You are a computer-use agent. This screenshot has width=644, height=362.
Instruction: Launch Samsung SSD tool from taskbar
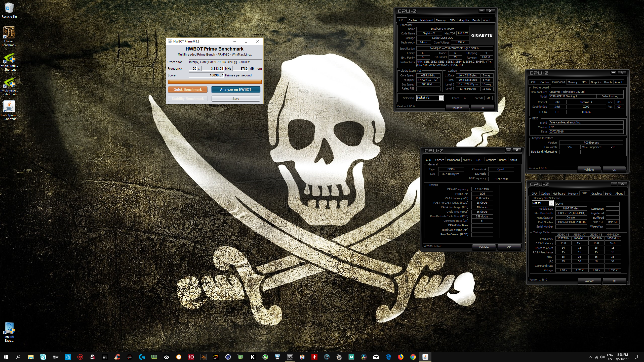(x=105, y=357)
